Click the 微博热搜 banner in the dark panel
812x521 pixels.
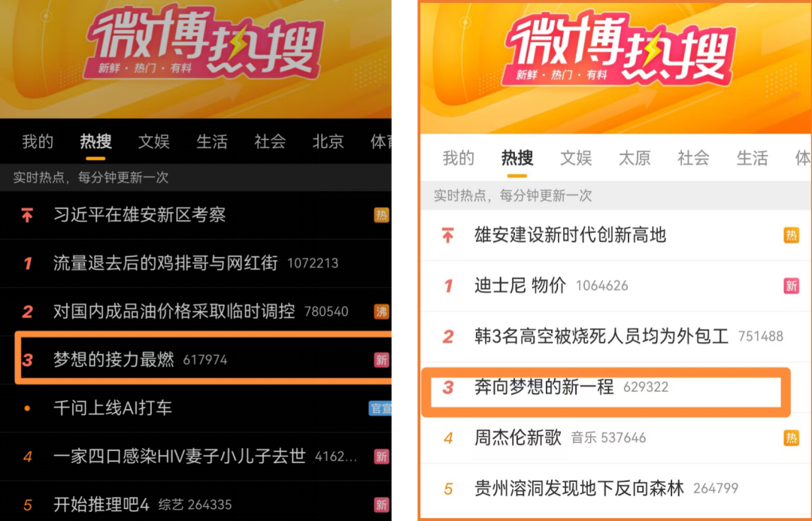click(x=205, y=44)
